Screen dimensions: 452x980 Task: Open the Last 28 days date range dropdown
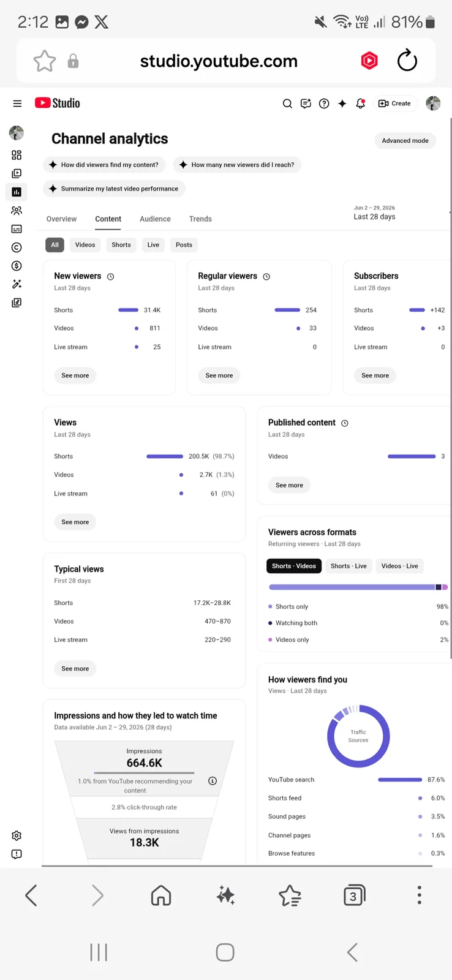[401, 213]
